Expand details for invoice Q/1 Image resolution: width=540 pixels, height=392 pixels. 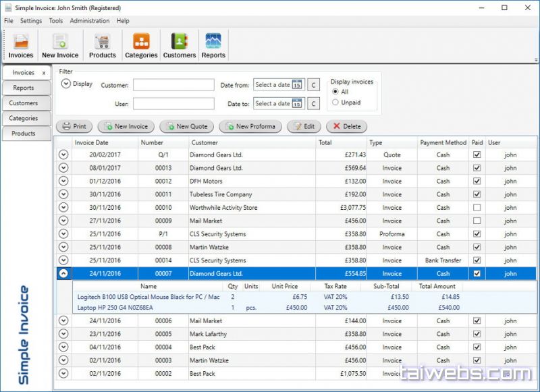coord(63,155)
